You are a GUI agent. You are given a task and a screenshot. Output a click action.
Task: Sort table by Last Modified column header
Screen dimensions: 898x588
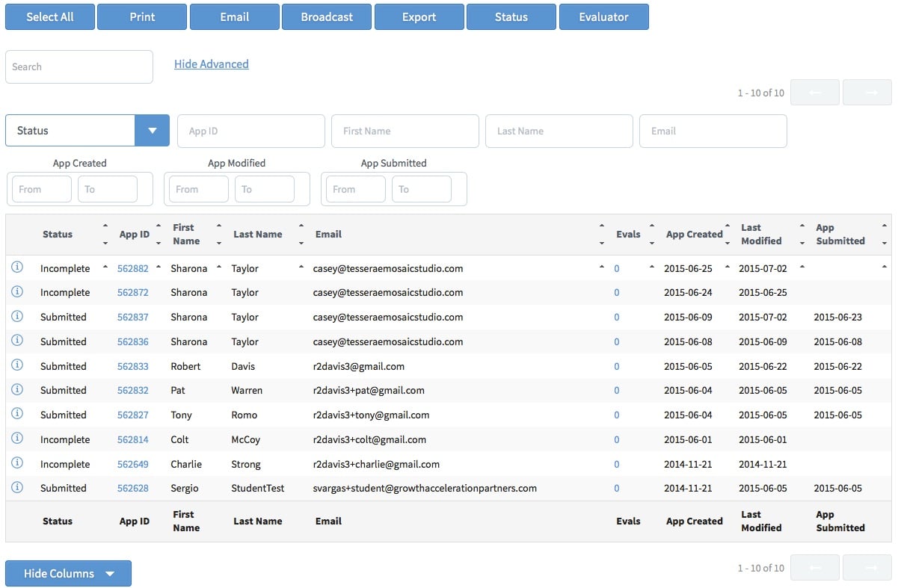point(761,234)
